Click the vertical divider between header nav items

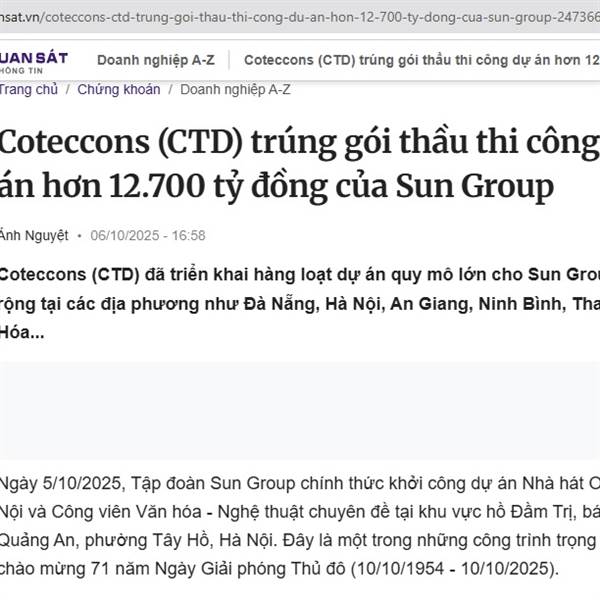point(230,60)
